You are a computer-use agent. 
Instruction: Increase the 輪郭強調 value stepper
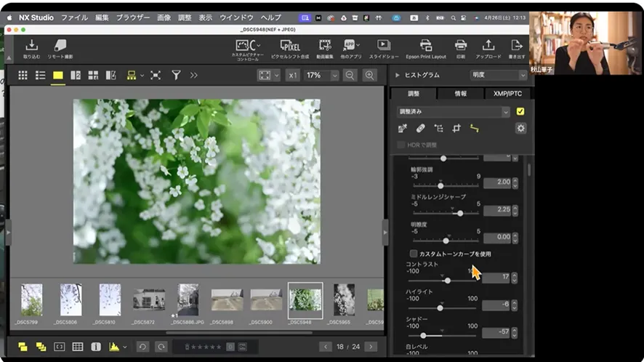[x=515, y=180]
